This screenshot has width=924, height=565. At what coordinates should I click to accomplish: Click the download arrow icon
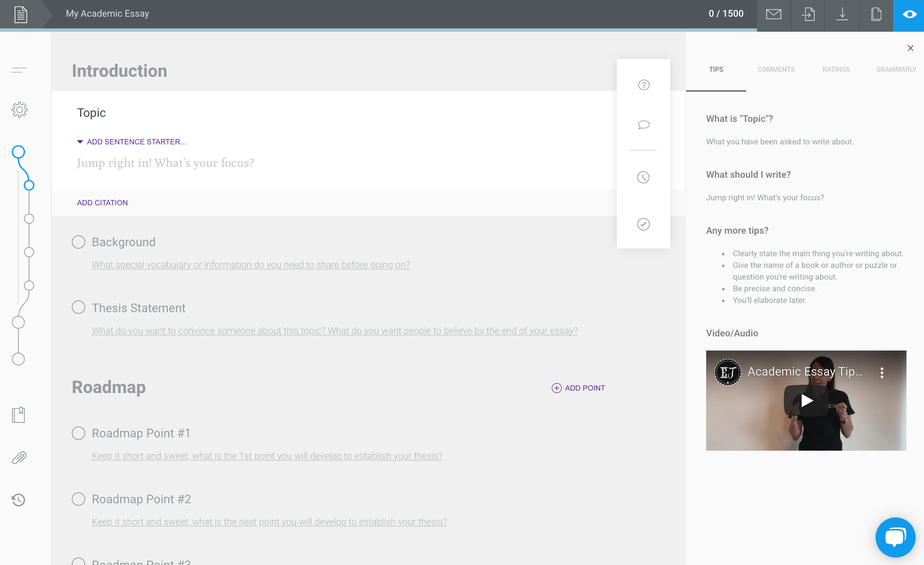click(x=842, y=14)
